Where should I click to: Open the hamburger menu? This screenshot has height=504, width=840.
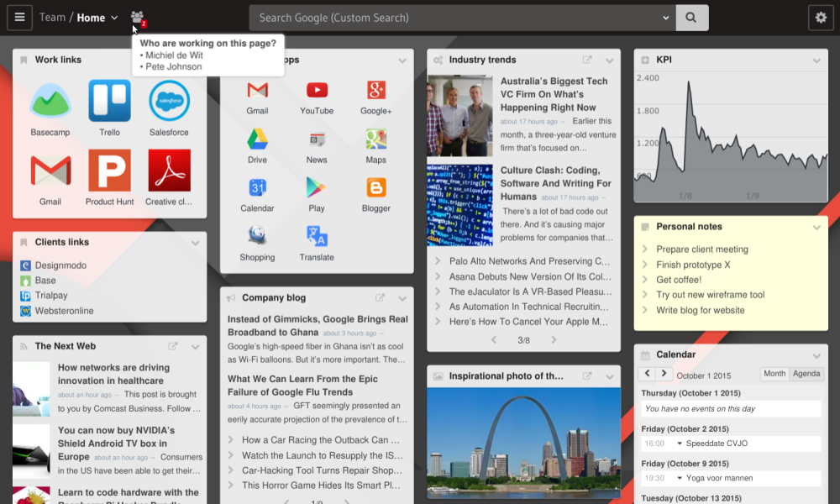click(x=20, y=18)
